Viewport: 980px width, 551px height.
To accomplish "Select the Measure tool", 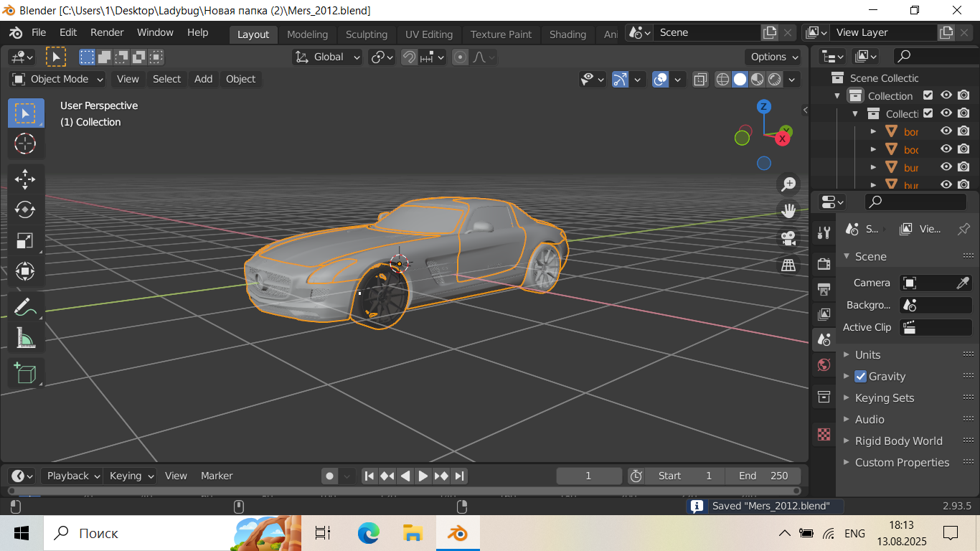I will 25,337.
